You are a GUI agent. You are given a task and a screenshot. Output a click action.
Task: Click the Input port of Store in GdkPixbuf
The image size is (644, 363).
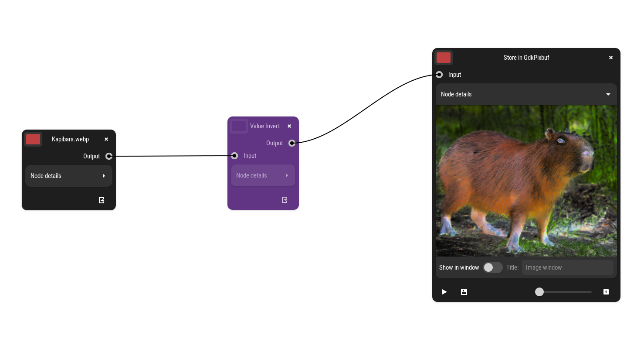439,75
